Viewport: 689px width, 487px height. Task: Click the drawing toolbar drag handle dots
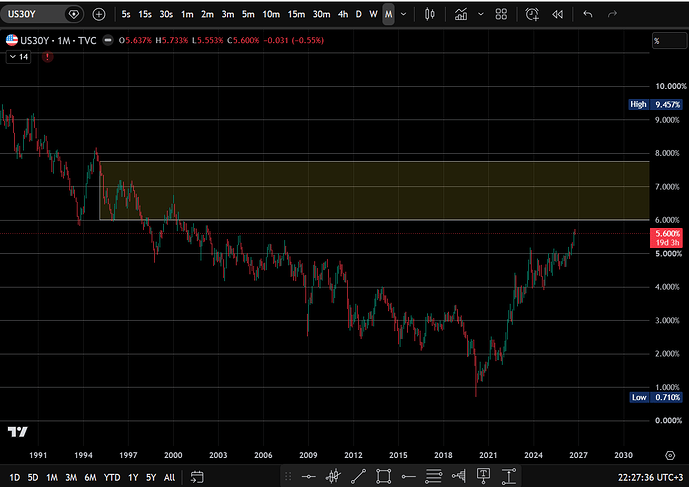(x=288, y=476)
